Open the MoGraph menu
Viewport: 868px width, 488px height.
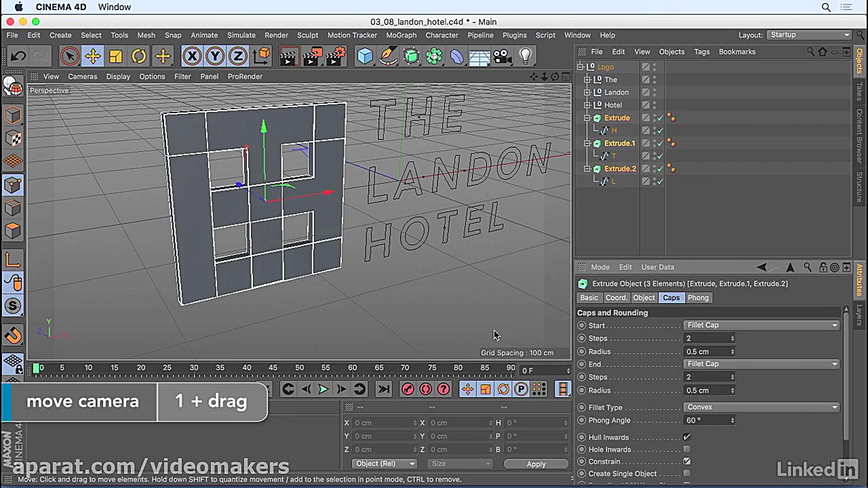[401, 35]
